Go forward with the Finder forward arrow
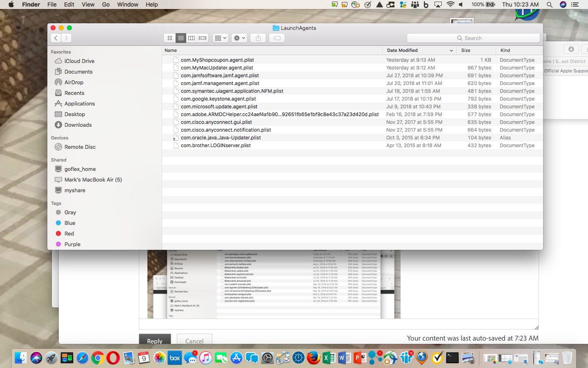 (66, 38)
